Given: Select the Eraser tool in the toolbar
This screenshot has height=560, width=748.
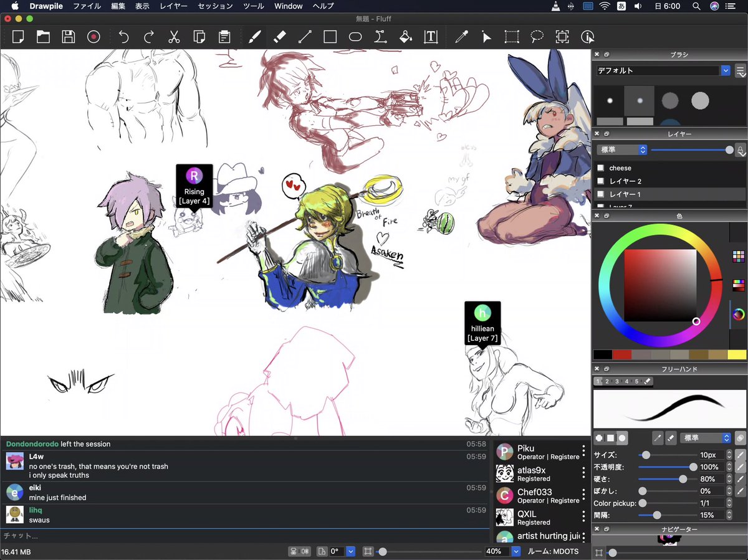Looking at the screenshot, I should [x=279, y=37].
